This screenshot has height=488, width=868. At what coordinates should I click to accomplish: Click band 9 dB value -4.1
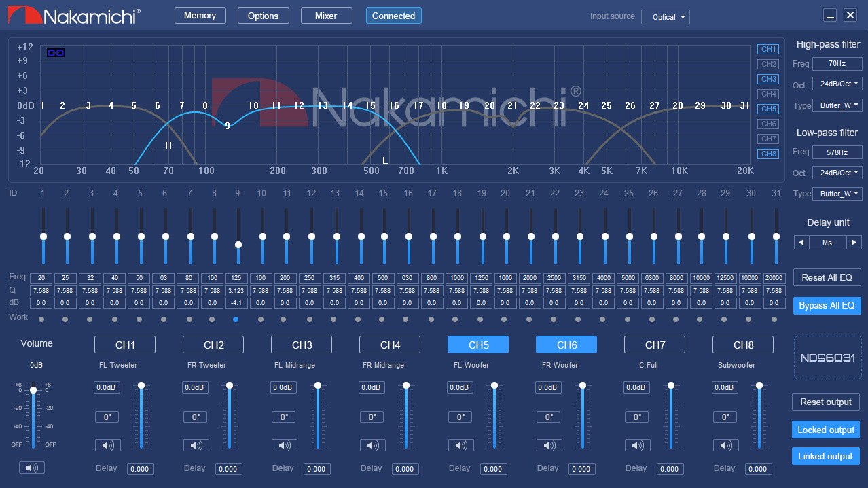tap(237, 303)
